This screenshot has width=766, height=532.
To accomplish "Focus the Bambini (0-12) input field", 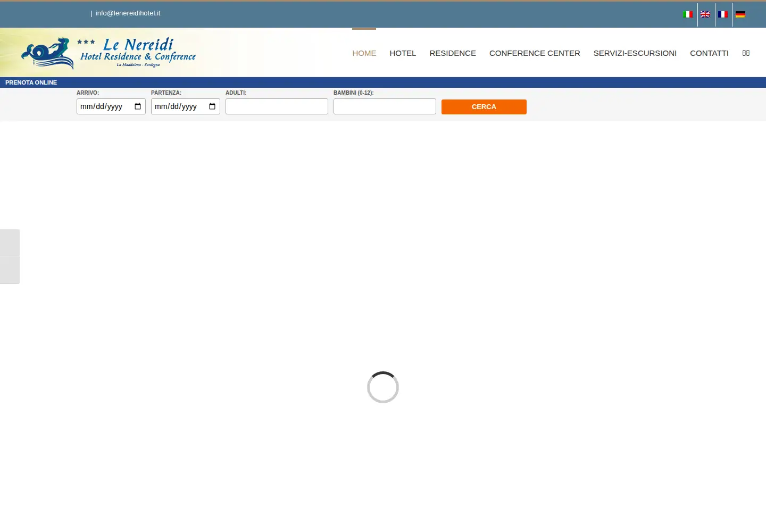I will pyautogui.click(x=385, y=106).
